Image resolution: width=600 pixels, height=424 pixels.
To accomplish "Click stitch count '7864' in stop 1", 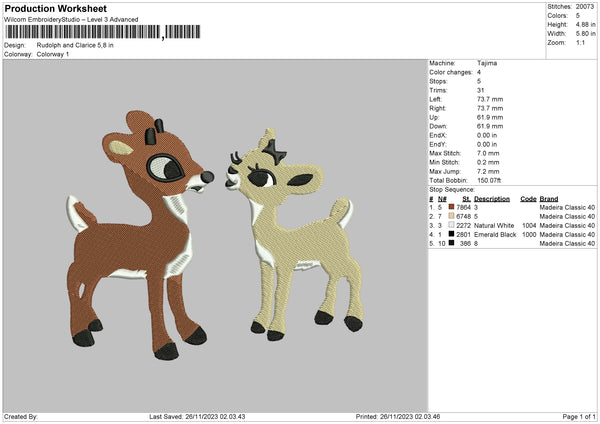I will [463, 207].
